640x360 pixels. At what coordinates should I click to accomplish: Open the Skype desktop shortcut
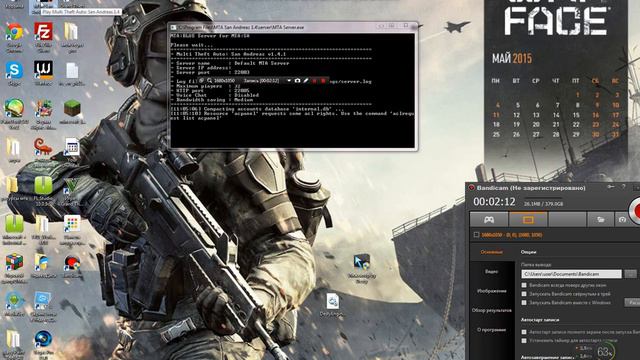(x=14, y=71)
